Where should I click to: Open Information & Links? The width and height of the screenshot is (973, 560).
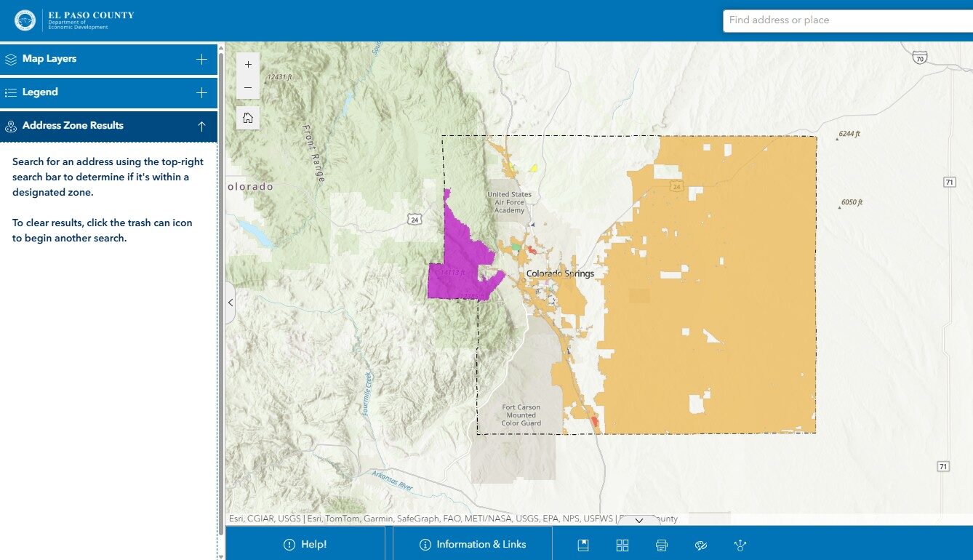472,544
